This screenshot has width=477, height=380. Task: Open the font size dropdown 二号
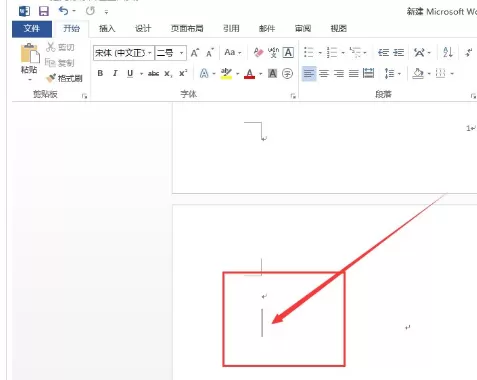click(x=182, y=53)
